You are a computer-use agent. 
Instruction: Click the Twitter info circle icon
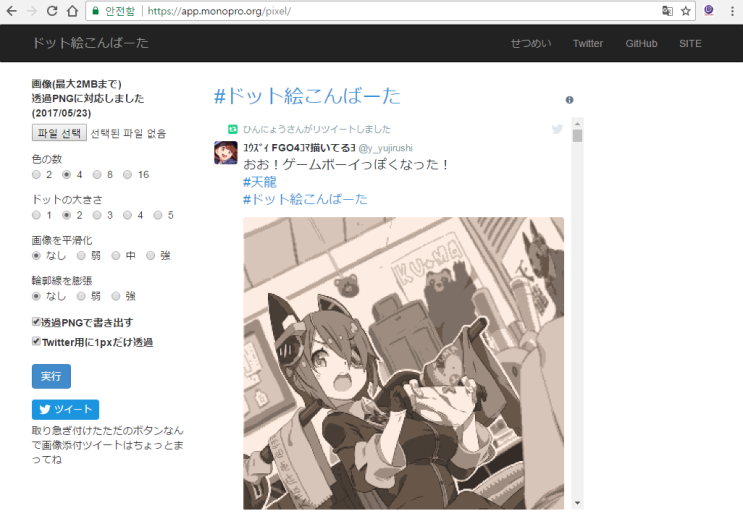point(570,99)
